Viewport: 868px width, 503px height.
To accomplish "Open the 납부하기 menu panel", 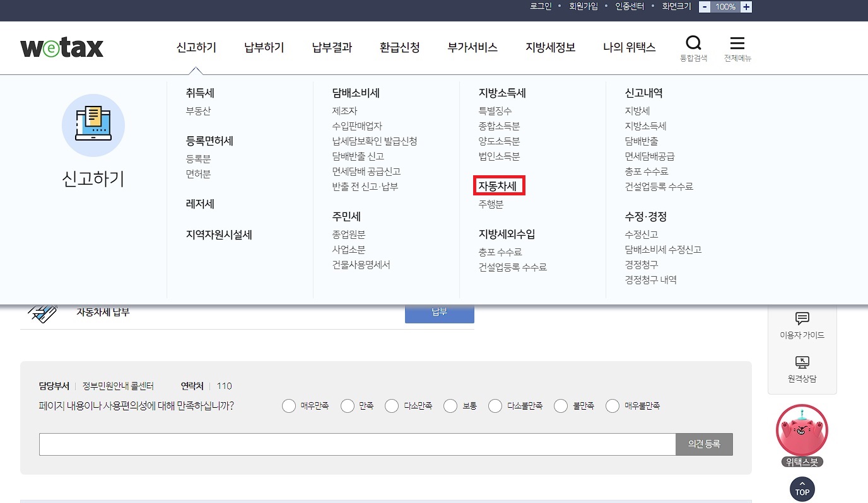I will click(x=264, y=47).
